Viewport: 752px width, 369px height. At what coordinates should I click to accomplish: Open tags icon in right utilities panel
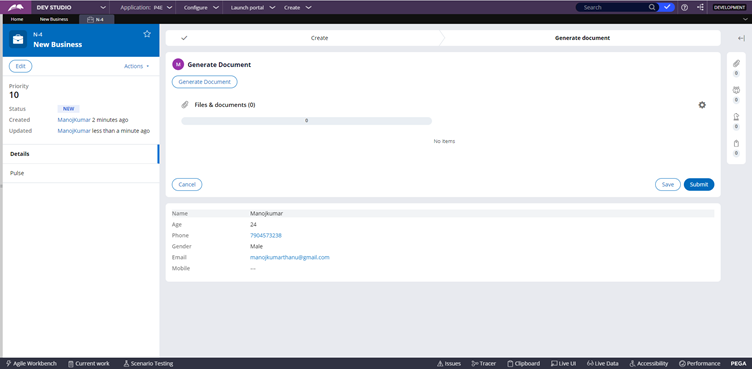(x=736, y=143)
